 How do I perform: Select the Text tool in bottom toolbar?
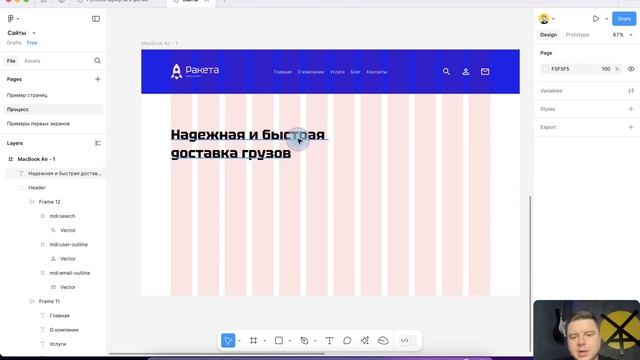(329, 340)
